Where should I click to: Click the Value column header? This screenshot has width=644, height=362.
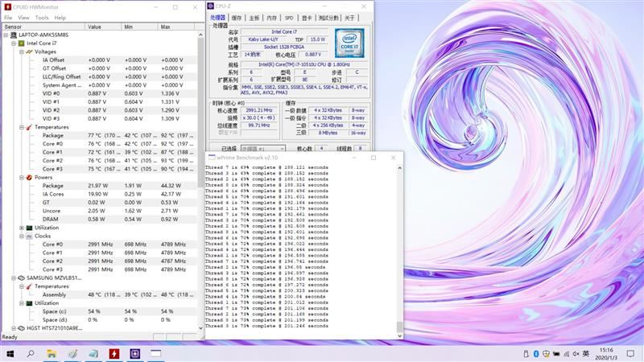click(x=104, y=27)
